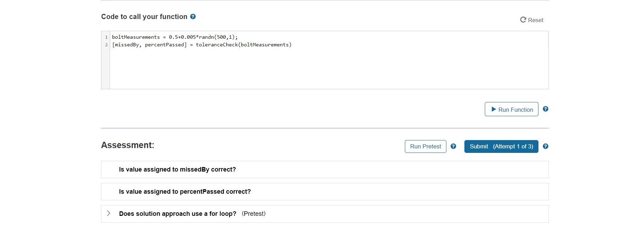Viewport: 644px width, 239px height.
Task: Click the play triangle on Run Function
Action: (494, 109)
